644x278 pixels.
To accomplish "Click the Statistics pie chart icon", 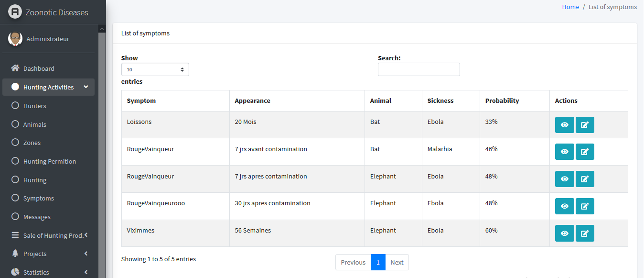I will tap(15, 272).
